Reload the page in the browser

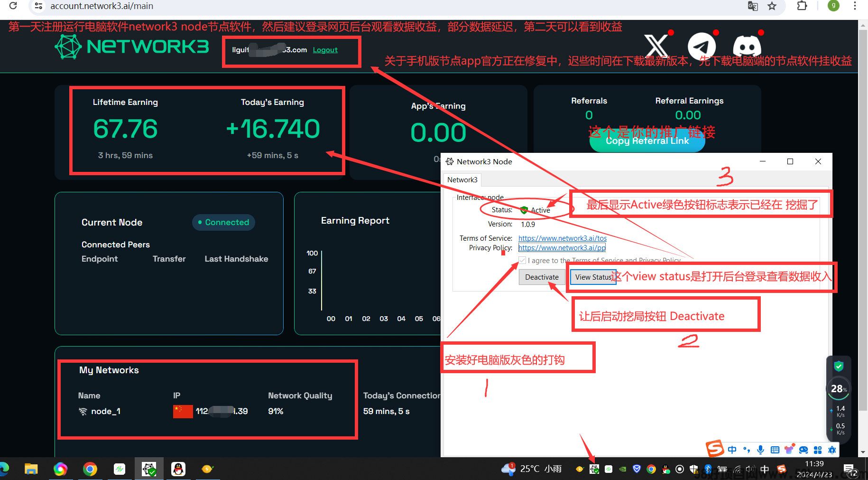click(13, 6)
